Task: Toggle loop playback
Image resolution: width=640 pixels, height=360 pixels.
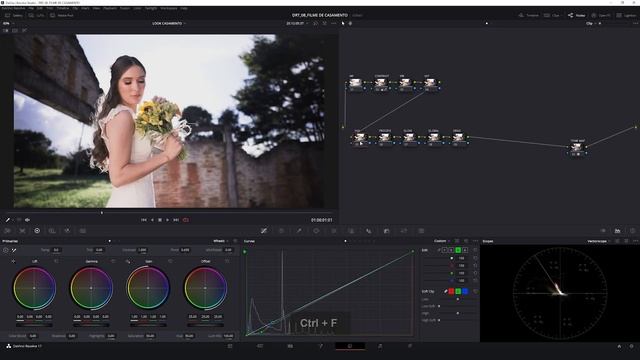Action: (186, 220)
